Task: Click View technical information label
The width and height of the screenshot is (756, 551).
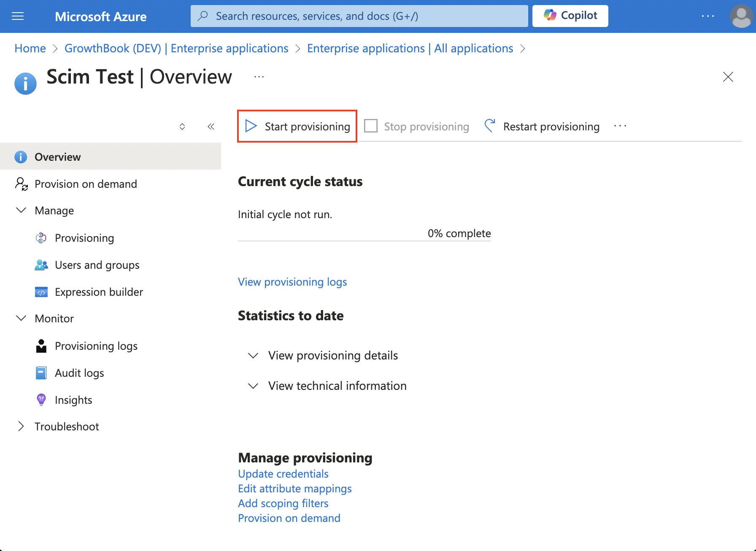Action: tap(337, 386)
